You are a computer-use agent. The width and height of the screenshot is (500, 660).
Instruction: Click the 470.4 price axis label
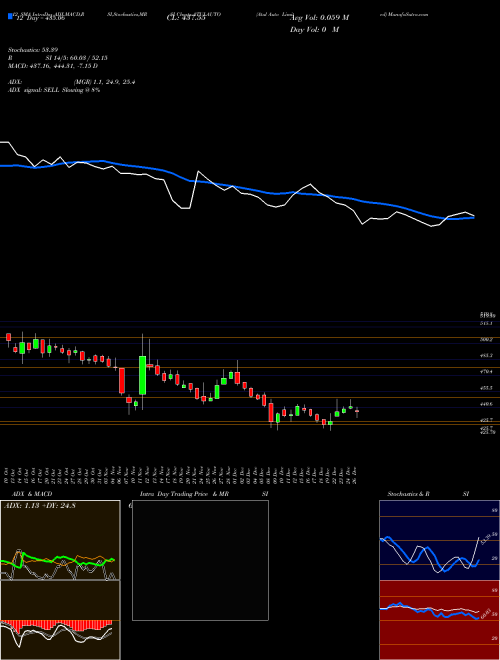(x=486, y=371)
